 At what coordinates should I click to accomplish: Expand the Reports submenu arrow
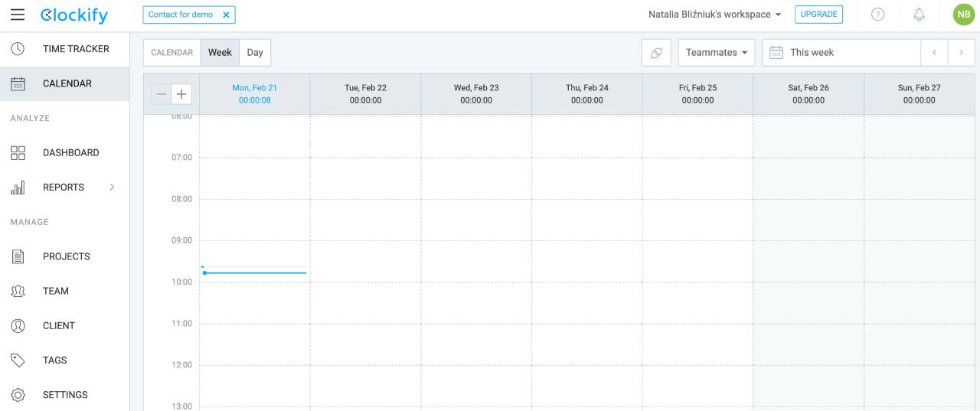[112, 188]
